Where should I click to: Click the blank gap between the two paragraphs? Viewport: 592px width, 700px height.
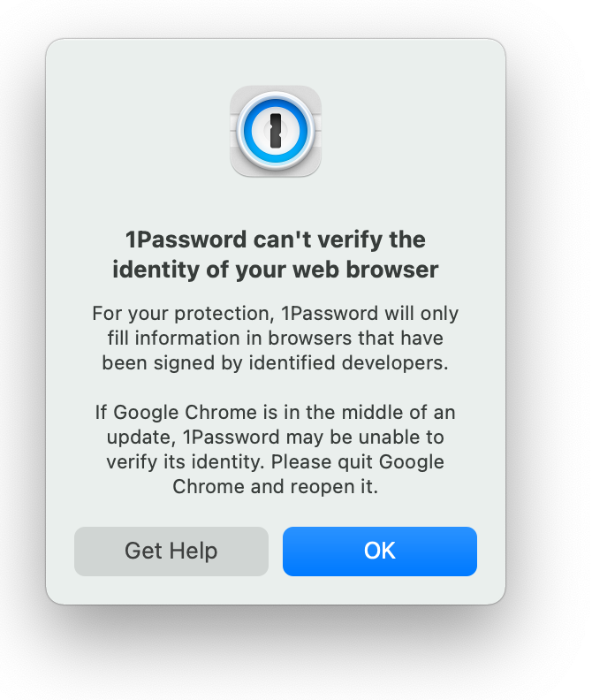[x=276, y=388]
